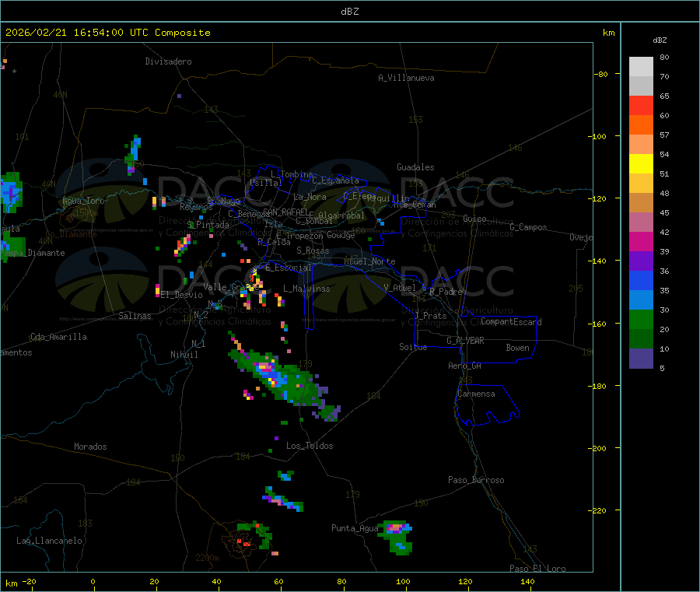Select the 'Paso_Barroso' label

[476, 480]
